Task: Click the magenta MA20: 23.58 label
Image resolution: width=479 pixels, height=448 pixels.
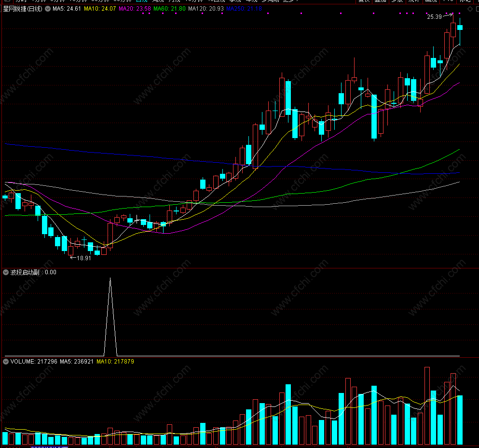Action: coord(135,9)
